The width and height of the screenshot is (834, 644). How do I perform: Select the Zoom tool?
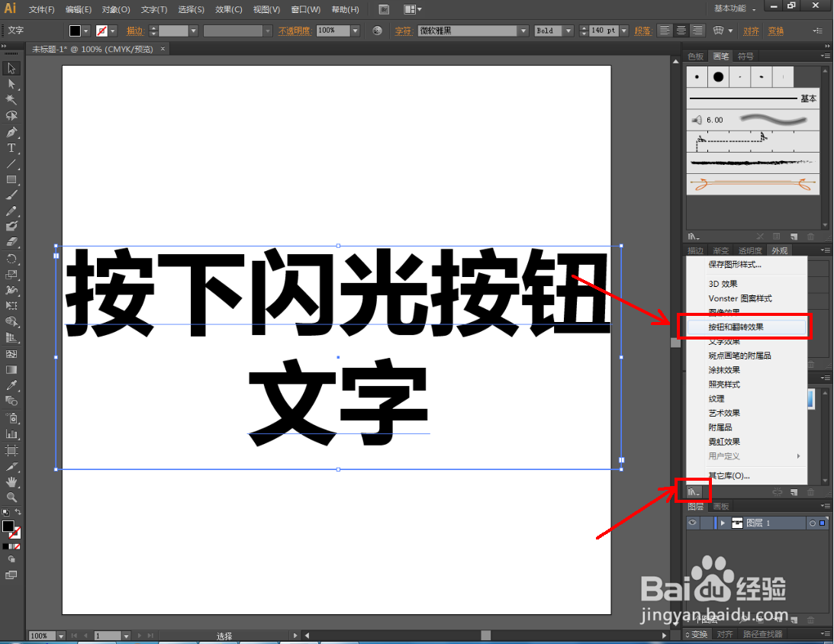point(11,497)
